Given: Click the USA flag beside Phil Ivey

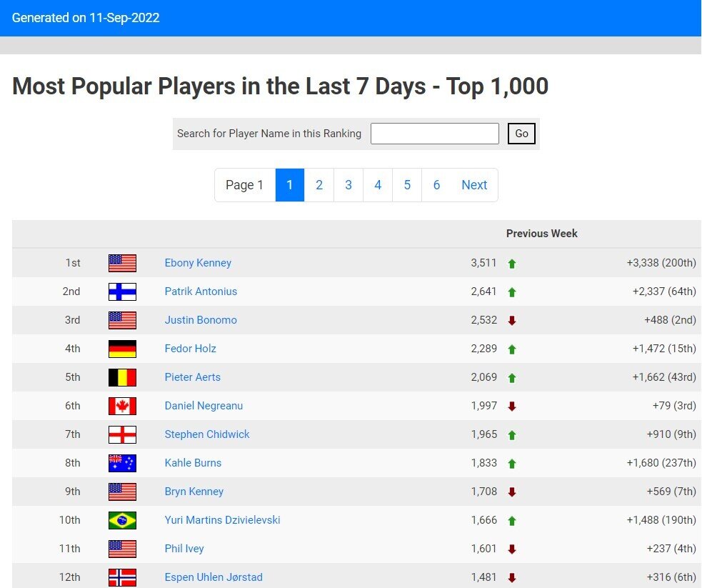Looking at the screenshot, I should click(122, 549).
